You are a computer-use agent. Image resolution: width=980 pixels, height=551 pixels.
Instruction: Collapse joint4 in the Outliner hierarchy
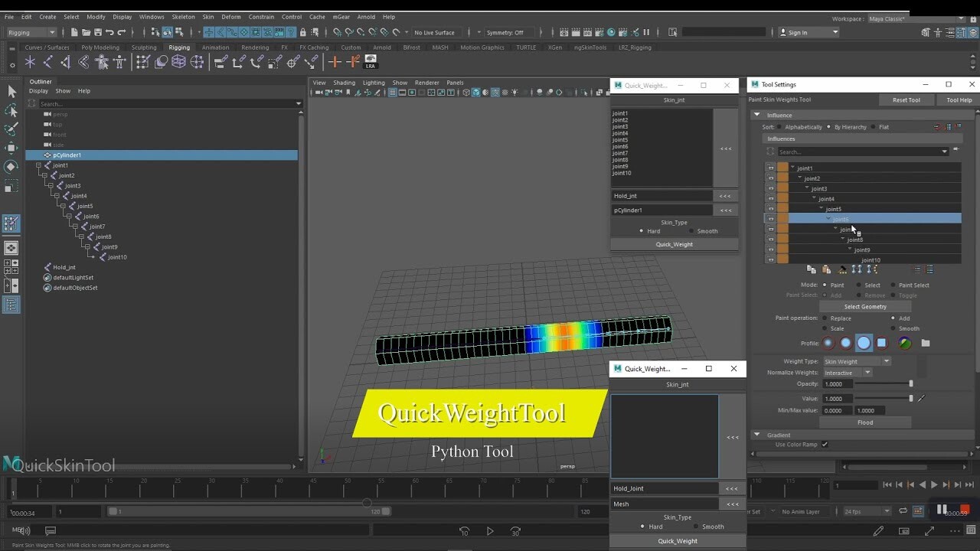click(x=55, y=195)
